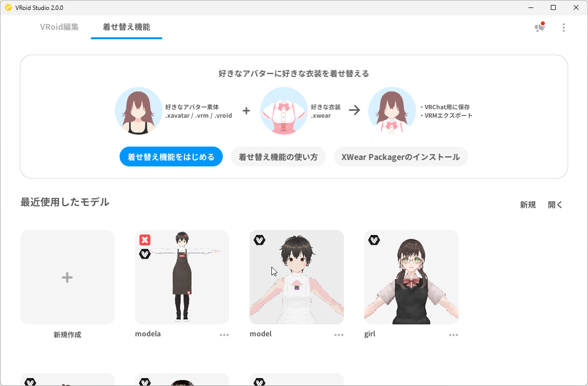Viewport: 588px width, 386px height.
Task: Click the pink clothing illustration in the banner
Action: (284, 110)
